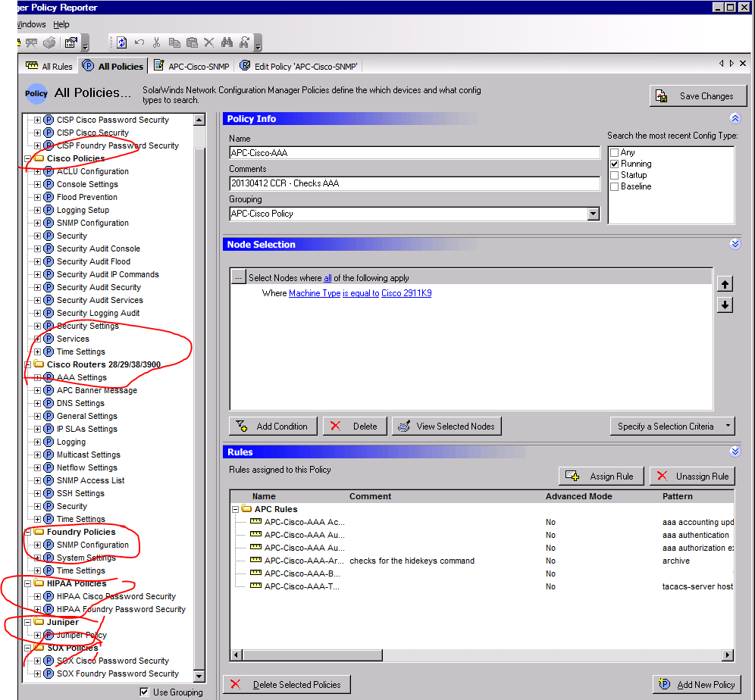Image resolution: width=755 pixels, height=700 pixels.
Task: Open the Help menu
Action: coord(61,24)
